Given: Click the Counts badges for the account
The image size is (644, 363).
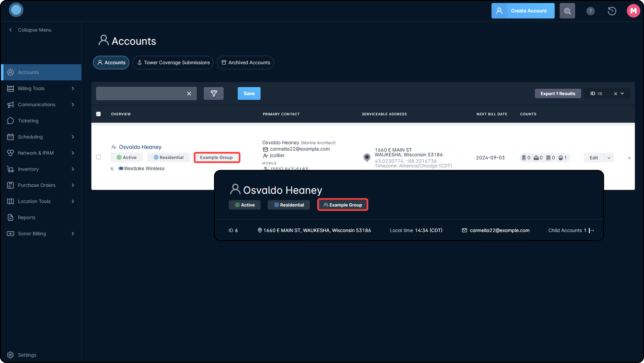Looking at the screenshot, I should click(545, 157).
